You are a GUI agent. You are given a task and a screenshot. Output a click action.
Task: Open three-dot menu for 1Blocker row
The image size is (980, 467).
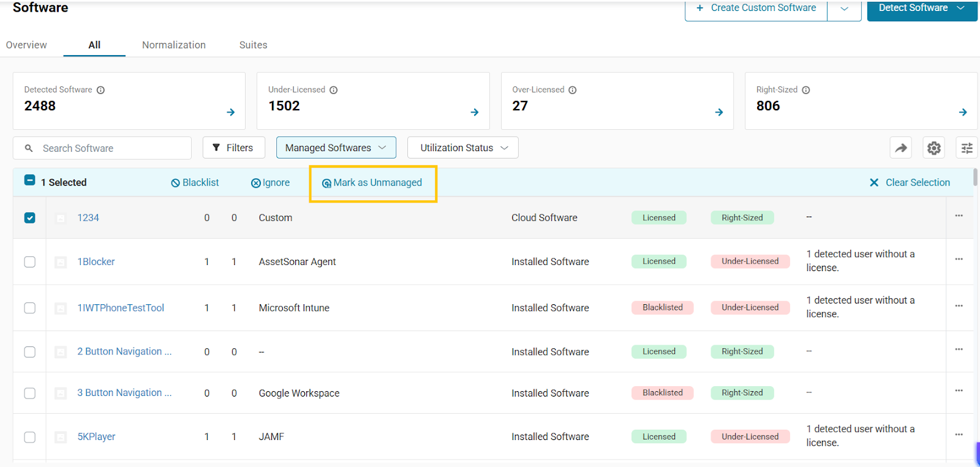click(959, 260)
